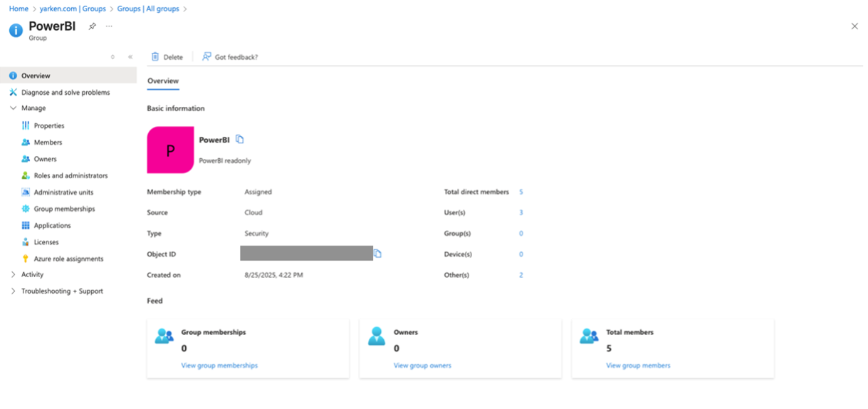Click the Delete trash can icon
The height and width of the screenshot is (409, 868).
click(x=155, y=57)
